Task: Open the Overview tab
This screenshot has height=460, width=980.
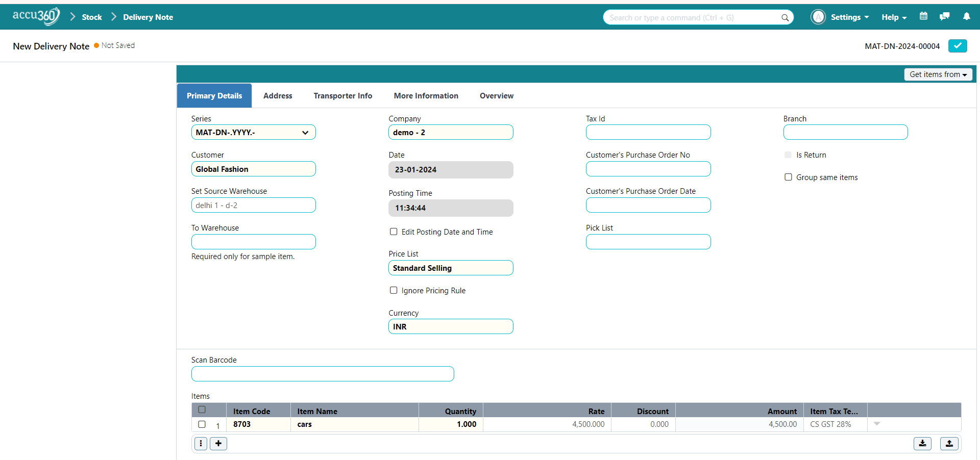Action: click(x=497, y=95)
